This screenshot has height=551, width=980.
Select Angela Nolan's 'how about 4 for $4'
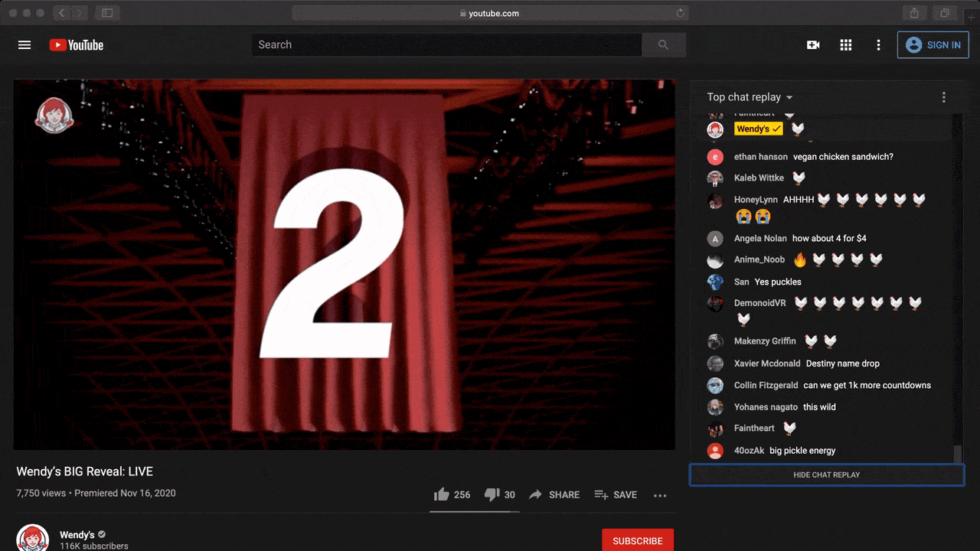click(829, 238)
